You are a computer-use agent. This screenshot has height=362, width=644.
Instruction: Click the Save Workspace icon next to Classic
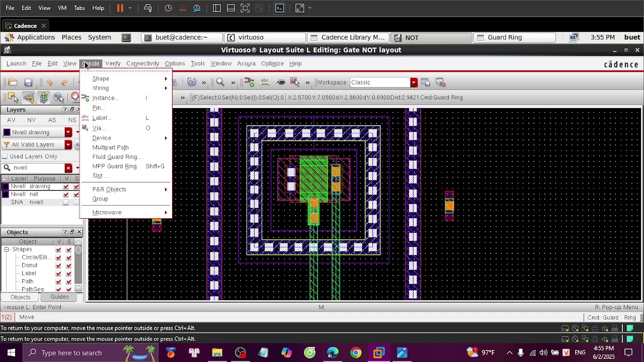coord(426,82)
